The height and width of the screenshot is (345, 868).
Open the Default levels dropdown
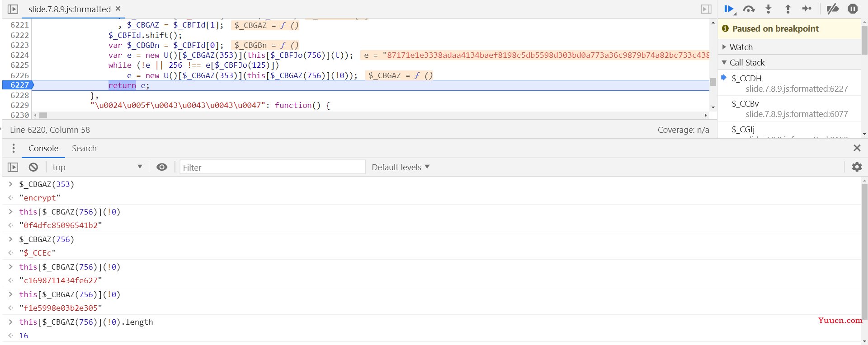point(401,167)
